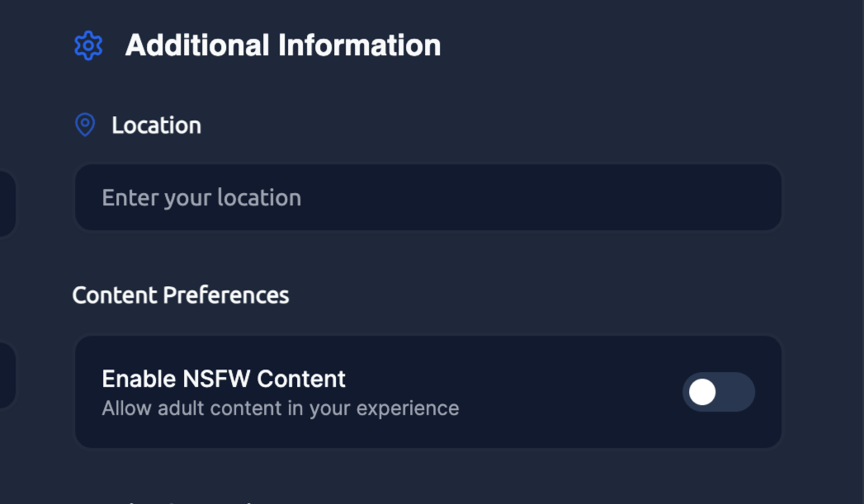The height and width of the screenshot is (504, 864).
Task: Flip the toggle next to Enable NSFW Content
Action: 719,393
